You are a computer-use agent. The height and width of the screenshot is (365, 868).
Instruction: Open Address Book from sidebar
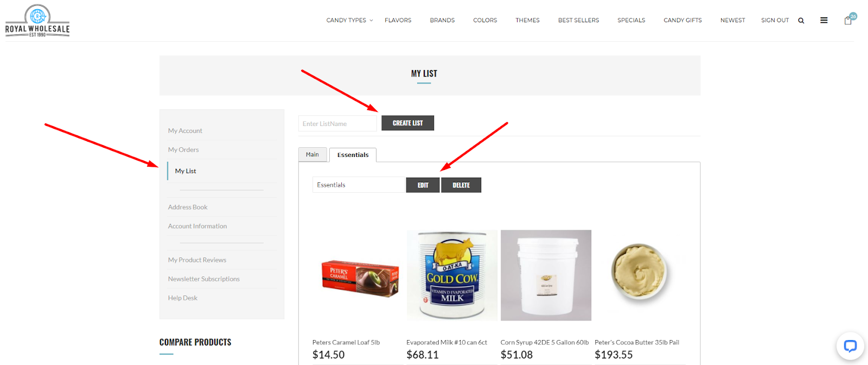pos(188,207)
